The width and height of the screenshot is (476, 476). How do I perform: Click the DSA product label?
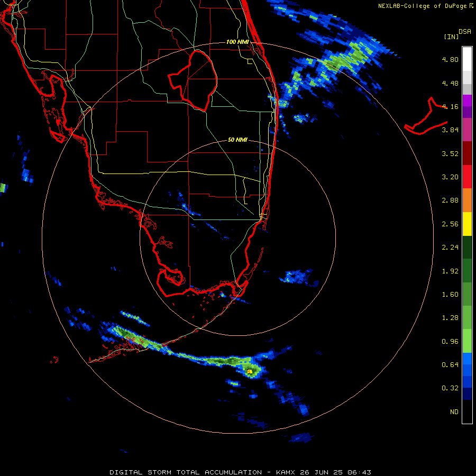[x=465, y=31]
